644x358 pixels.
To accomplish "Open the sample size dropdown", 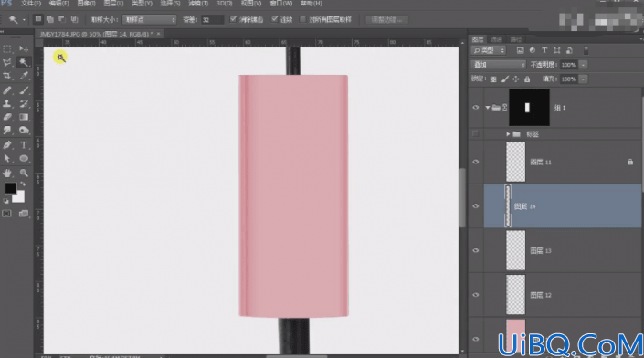I will point(149,20).
